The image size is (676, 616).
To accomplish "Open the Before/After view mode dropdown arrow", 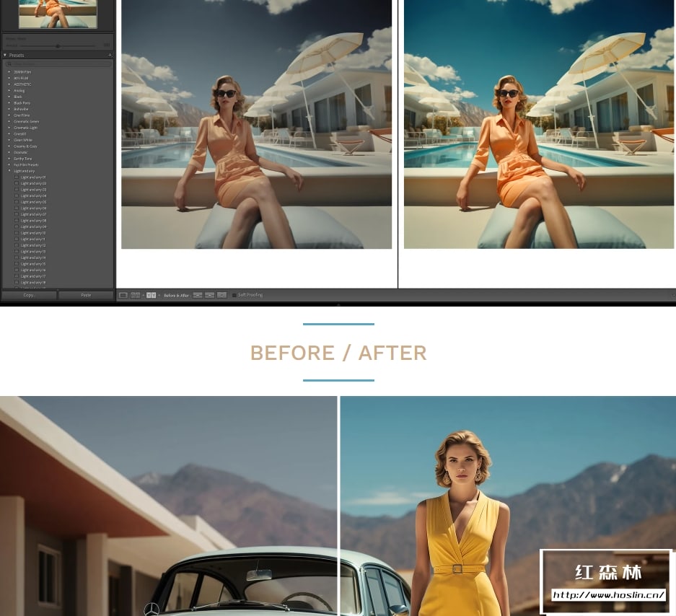I will 159,295.
